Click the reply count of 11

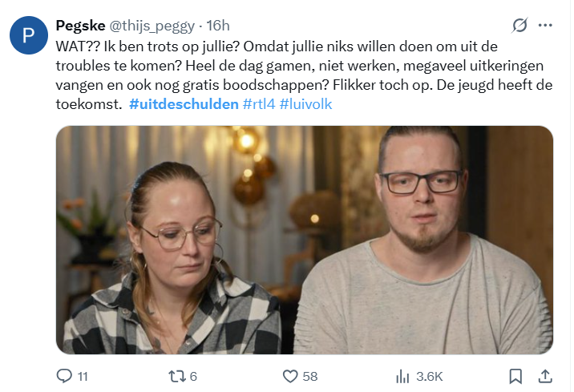coord(83,376)
